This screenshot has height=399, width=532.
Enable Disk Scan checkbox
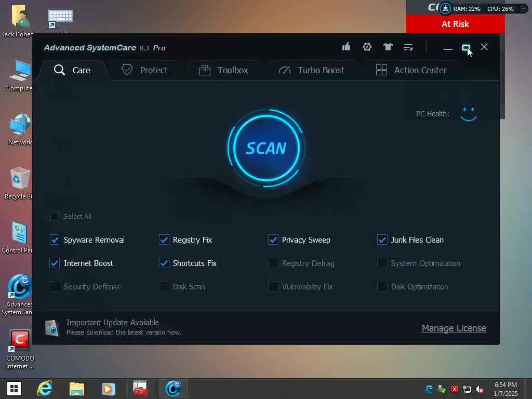click(x=164, y=286)
